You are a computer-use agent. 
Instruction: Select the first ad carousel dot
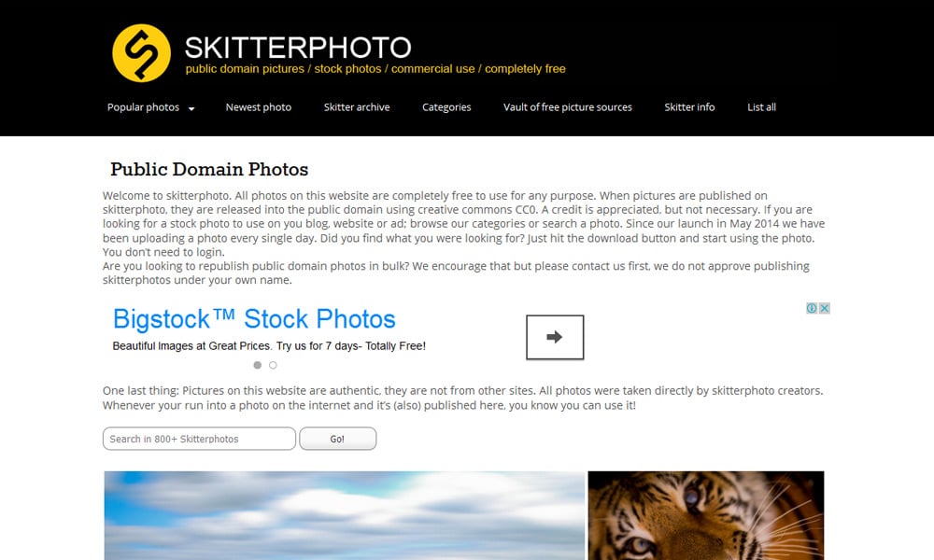(x=258, y=365)
